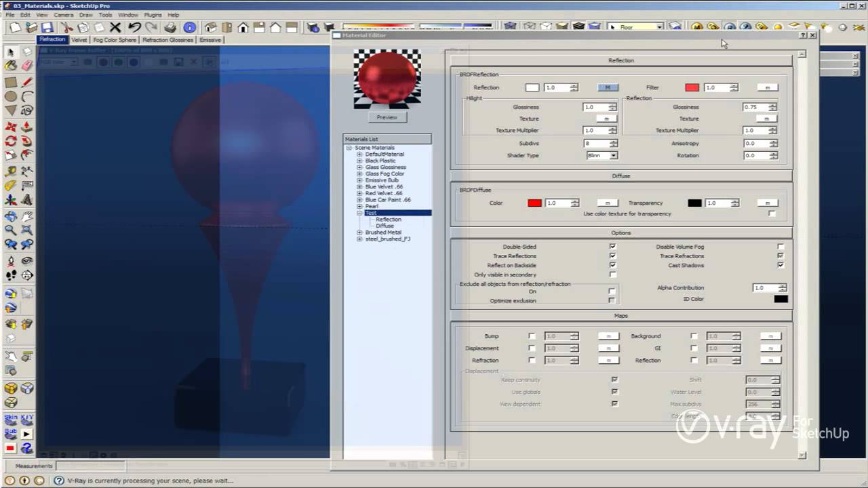The width and height of the screenshot is (868, 488).
Task: Toggle Trace Refractions checkbox
Action: pos(781,256)
